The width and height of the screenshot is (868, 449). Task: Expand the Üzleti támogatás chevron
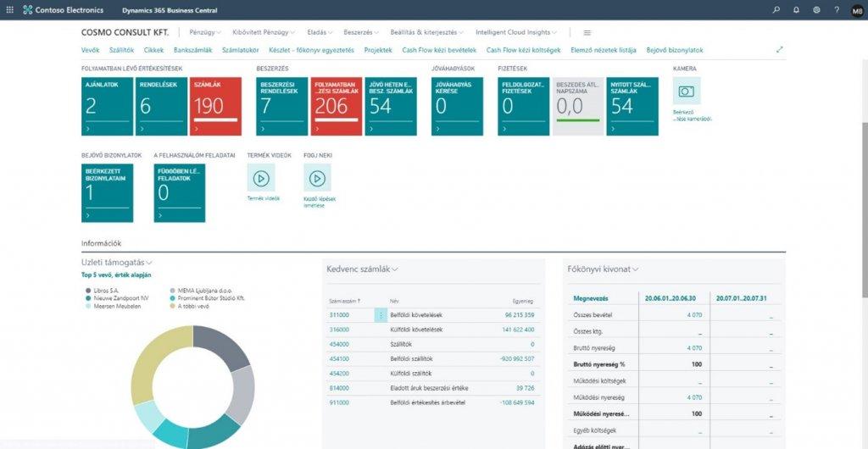[149, 263]
